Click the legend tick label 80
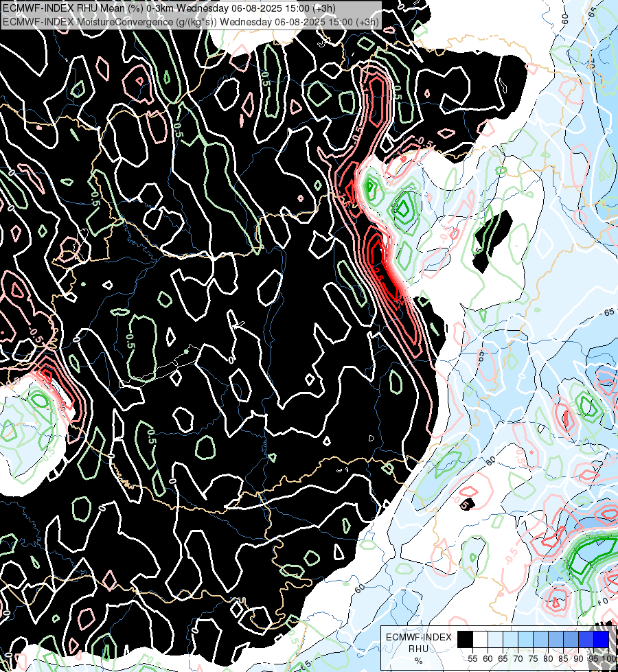The image size is (618, 672). coord(548,659)
